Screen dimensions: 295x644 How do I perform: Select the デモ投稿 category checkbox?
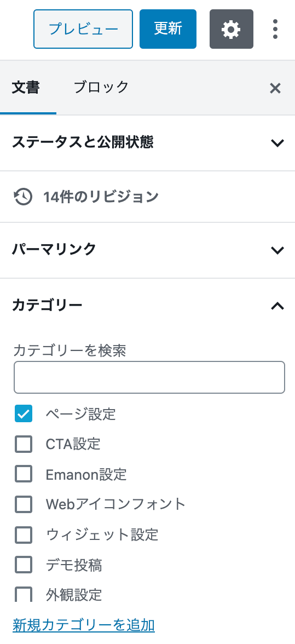point(24,565)
